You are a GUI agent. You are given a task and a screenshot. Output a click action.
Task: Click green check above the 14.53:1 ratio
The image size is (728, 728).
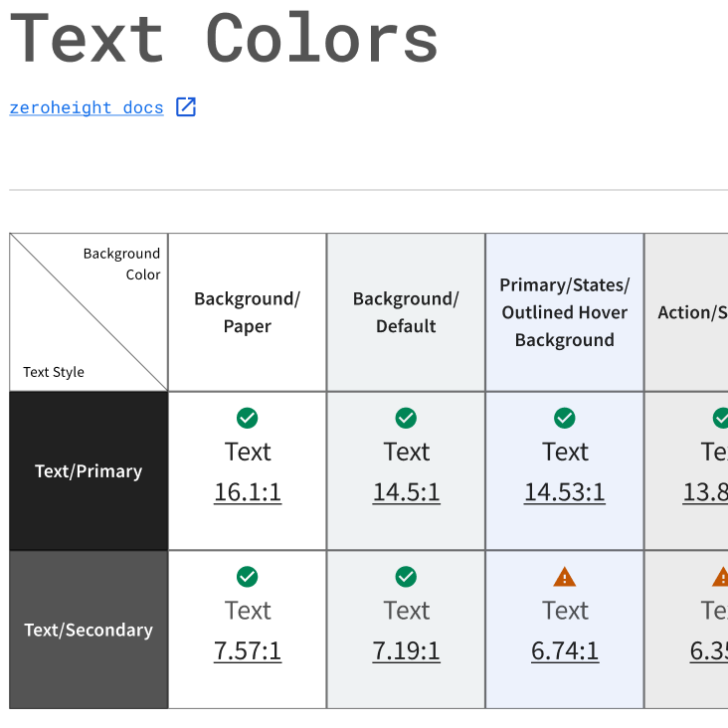coord(565,418)
